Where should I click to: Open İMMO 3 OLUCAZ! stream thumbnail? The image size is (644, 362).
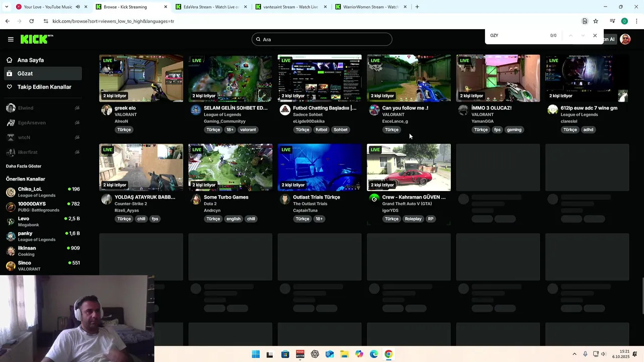click(498, 78)
